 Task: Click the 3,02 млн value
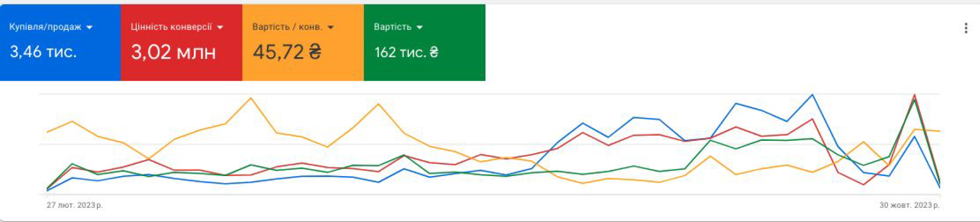point(174,52)
